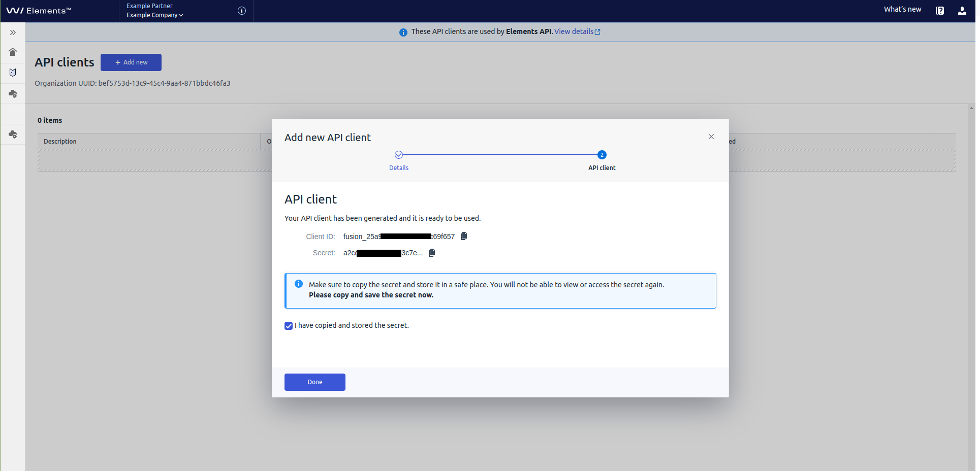
Task: Open the What's new menu
Action: (x=902, y=9)
